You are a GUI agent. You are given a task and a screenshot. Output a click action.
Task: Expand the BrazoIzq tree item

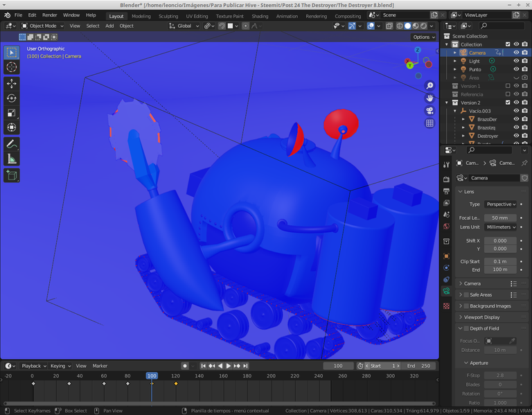pos(463,127)
